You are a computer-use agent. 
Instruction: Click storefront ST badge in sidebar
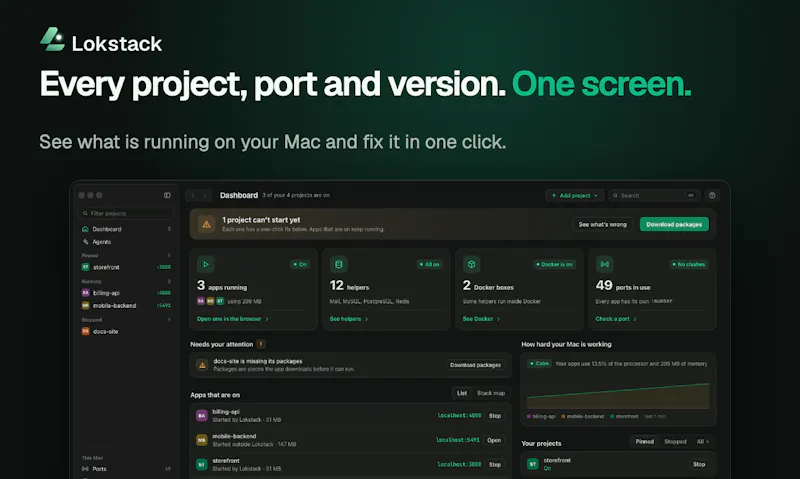pyautogui.click(x=86, y=267)
